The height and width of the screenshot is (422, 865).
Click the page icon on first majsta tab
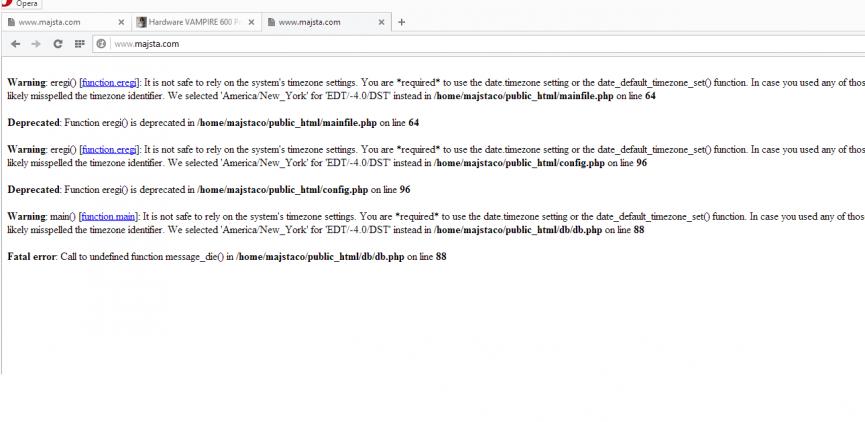pos(11,22)
